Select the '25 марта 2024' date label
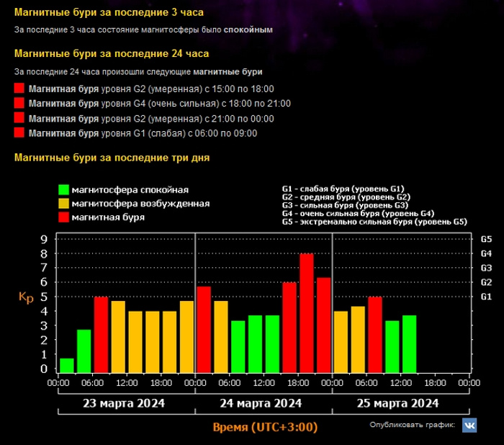Viewport: 504px width, 445px height. coord(398,403)
